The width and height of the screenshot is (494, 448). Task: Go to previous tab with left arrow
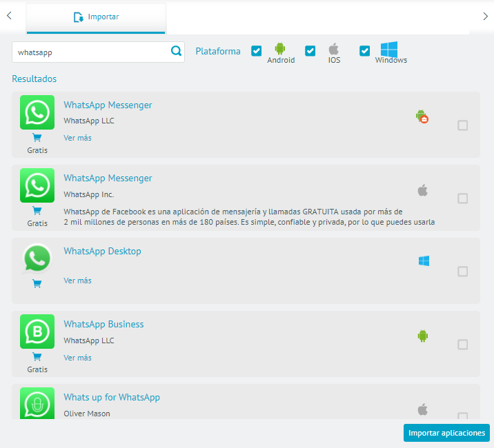(x=9, y=15)
